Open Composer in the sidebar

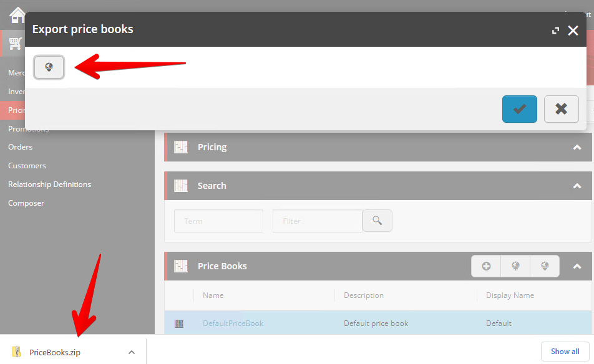[26, 203]
